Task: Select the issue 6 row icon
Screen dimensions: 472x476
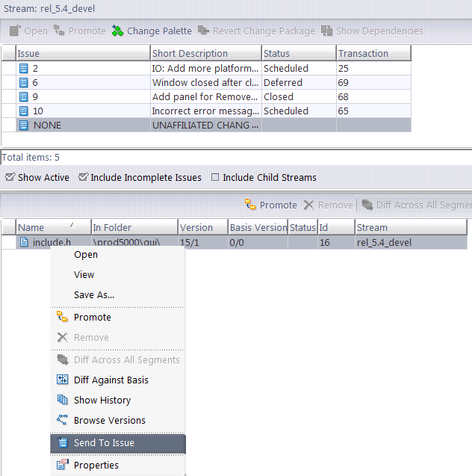Action: [24, 82]
